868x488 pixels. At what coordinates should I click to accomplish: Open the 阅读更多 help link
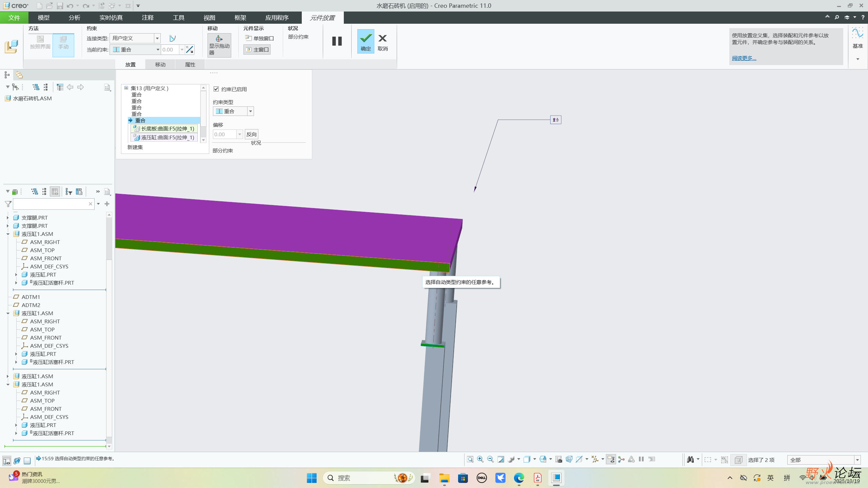tap(744, 58)
